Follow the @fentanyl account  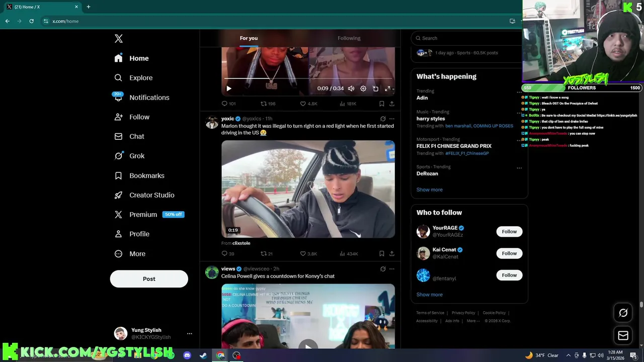tap(509, 275)
